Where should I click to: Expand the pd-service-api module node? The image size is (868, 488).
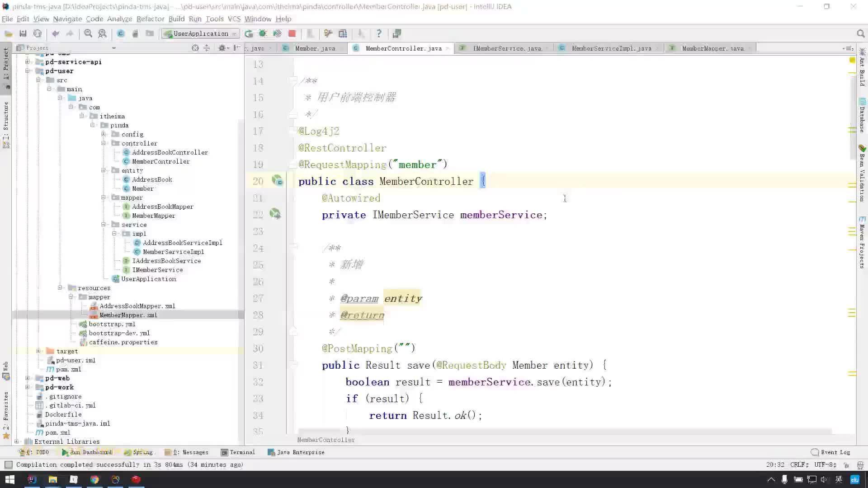click(x=28, y=62)
